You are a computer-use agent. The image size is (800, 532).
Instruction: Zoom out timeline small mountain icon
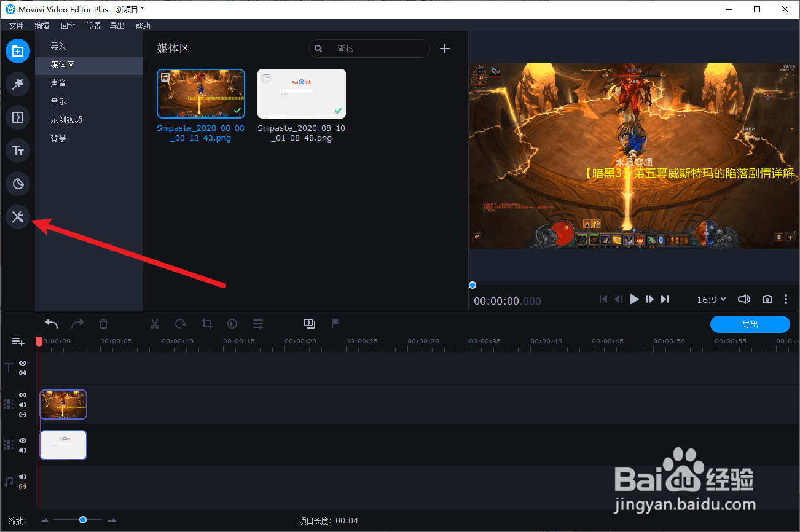[45, 520]
